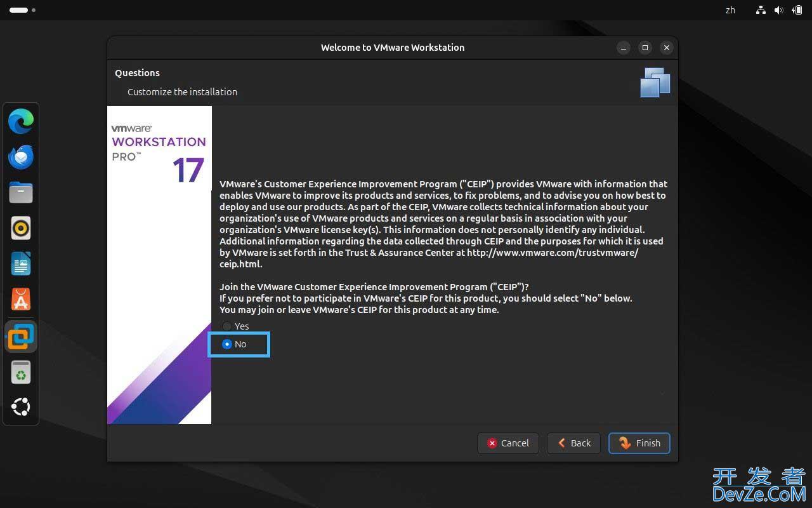The image size is (812, 508).
Task: Minimize the VMware Workstation installer window
Action: tap(624, 48)
